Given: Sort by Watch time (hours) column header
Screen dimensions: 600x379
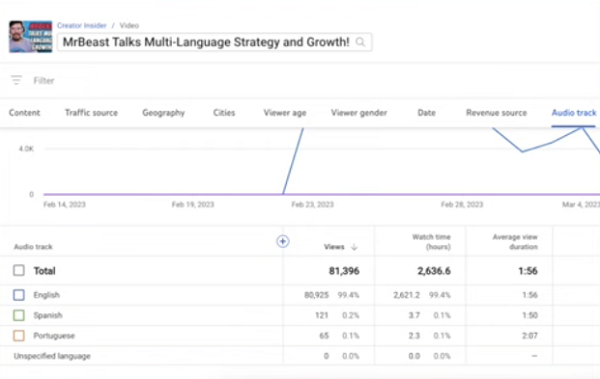Looking at the screenshot, I should coord(431,242).
